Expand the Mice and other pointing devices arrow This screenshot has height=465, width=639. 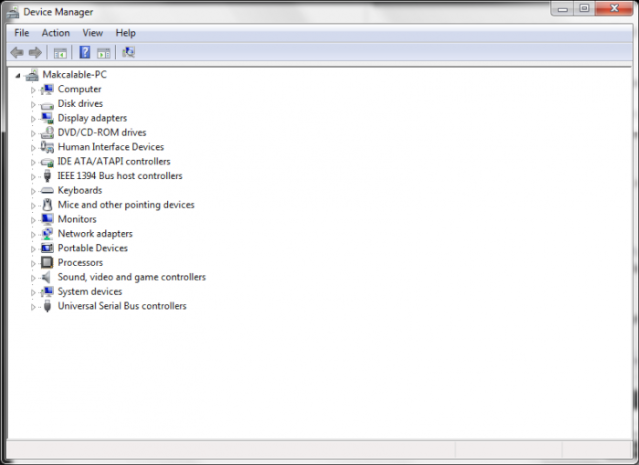(x=33, y=206)
